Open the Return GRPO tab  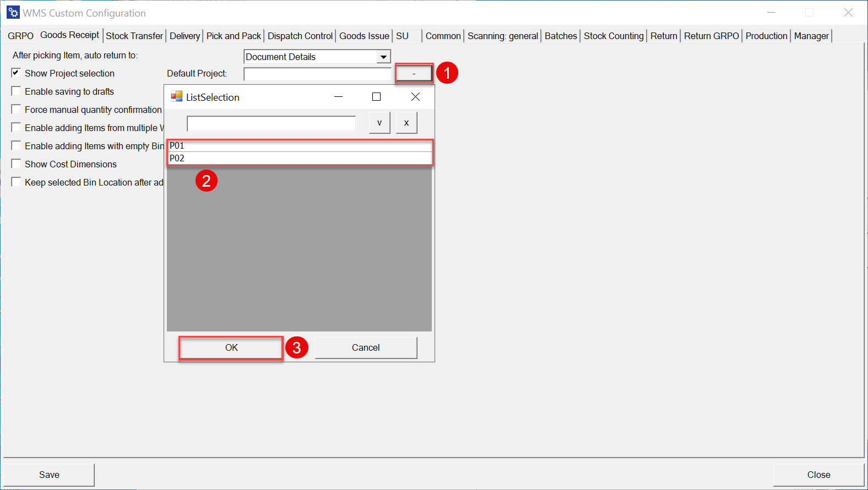coord(712,36)
